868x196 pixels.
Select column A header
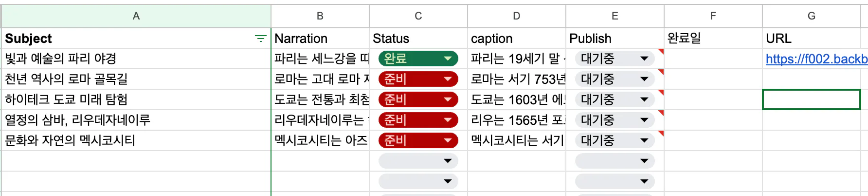click(136, 16)
